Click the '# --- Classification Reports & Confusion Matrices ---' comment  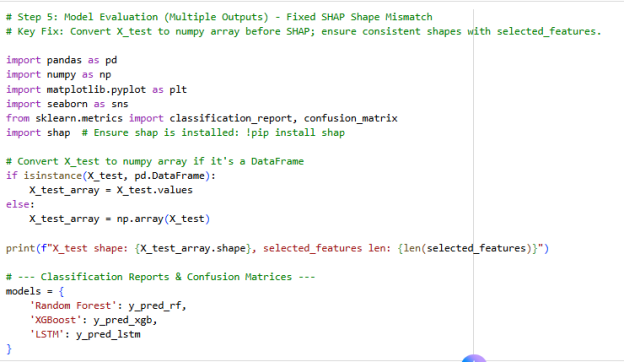160,277
